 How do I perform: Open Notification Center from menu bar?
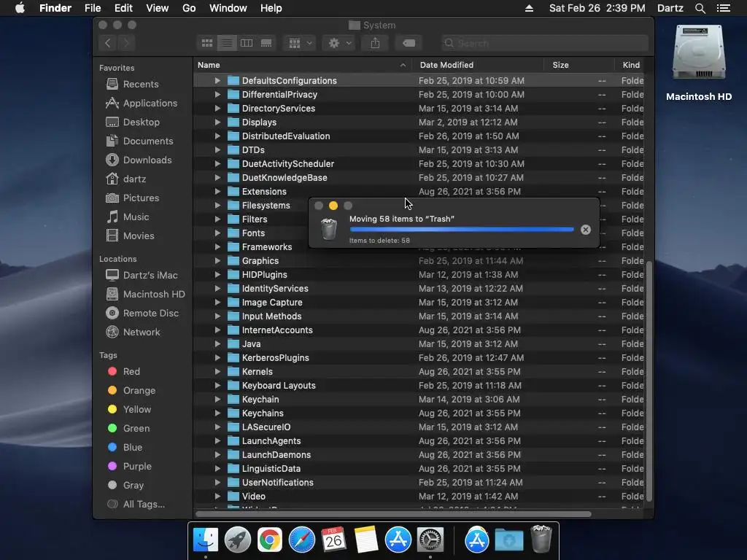pyautogui.click(x=724, y=8)
